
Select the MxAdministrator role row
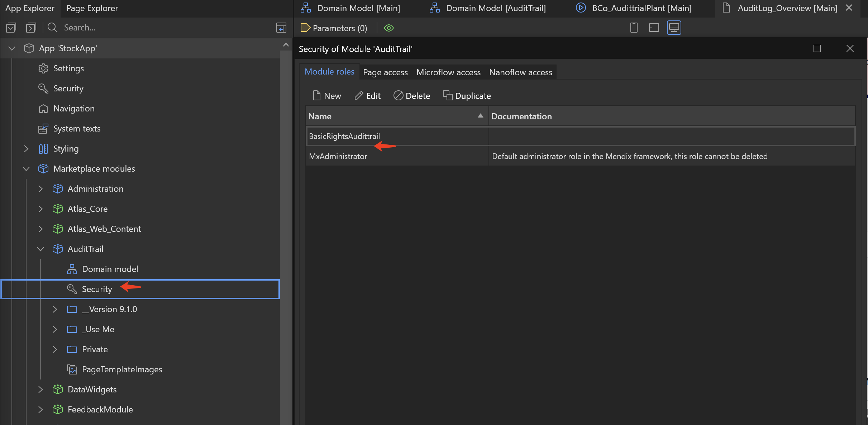[581, 156]
